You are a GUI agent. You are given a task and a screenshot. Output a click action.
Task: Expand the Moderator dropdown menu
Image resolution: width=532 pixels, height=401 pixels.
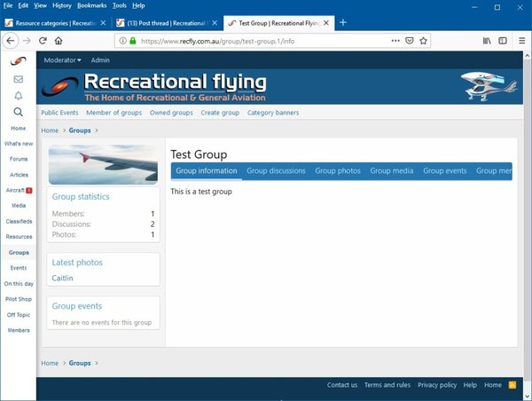click(62, 60)
